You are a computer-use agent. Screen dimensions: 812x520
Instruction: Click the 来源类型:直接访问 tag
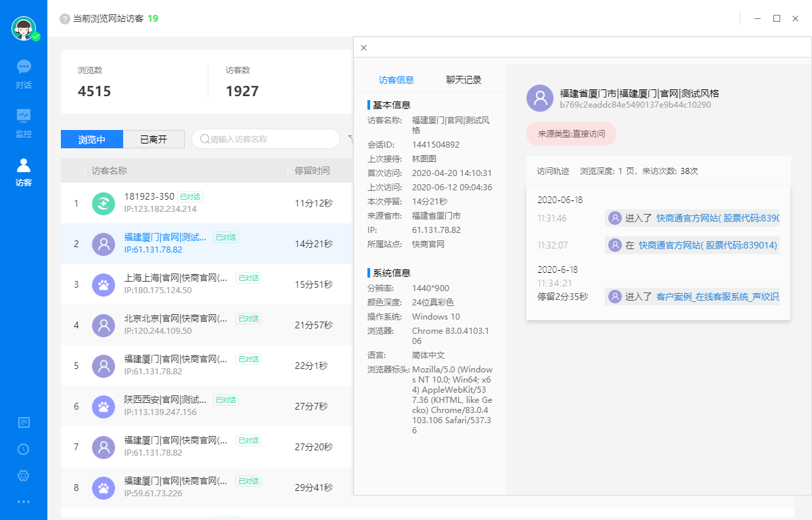coord(571,134)
